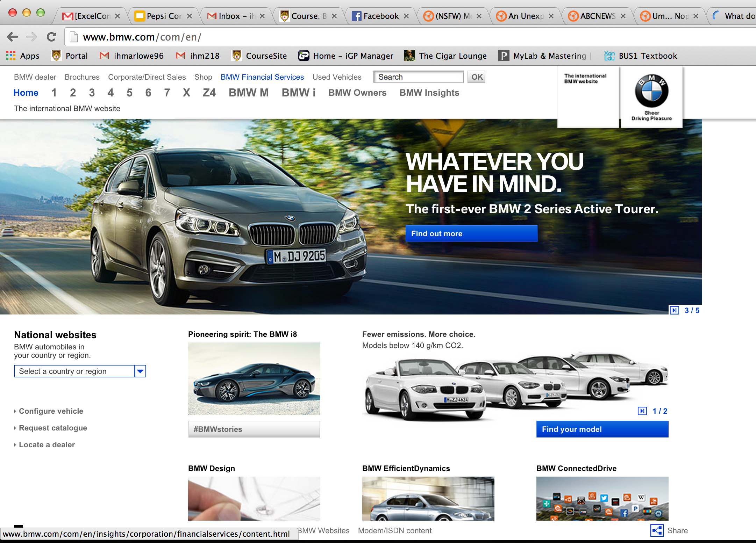Click the Find your model button

tap(602, 429)
